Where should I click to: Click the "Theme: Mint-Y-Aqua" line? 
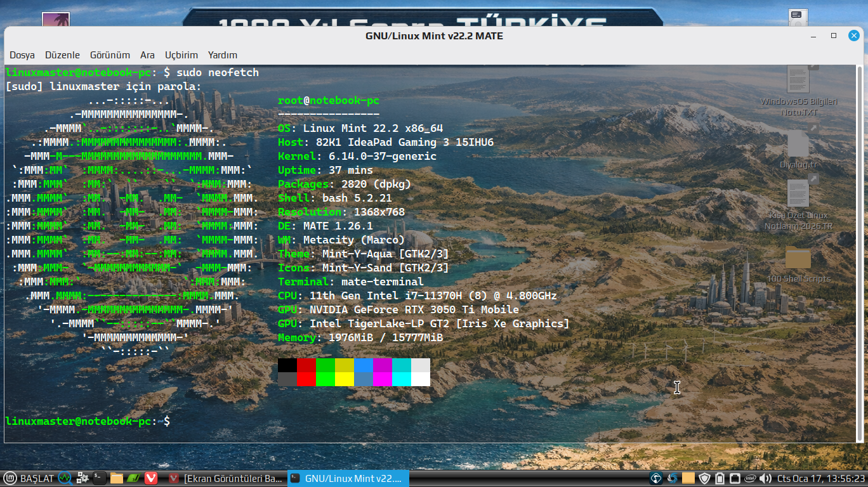pyautogui.click(x=364, y=254)
